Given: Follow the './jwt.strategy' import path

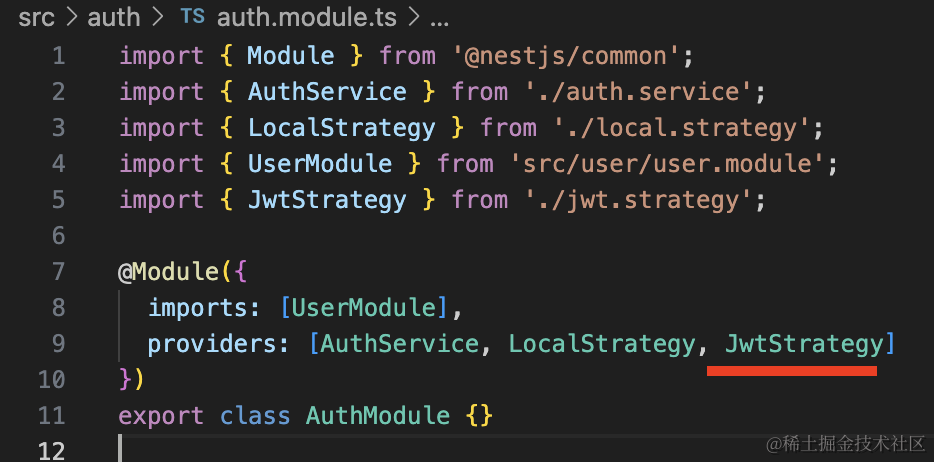Looking at the screenshot, I should click(644, 200).
